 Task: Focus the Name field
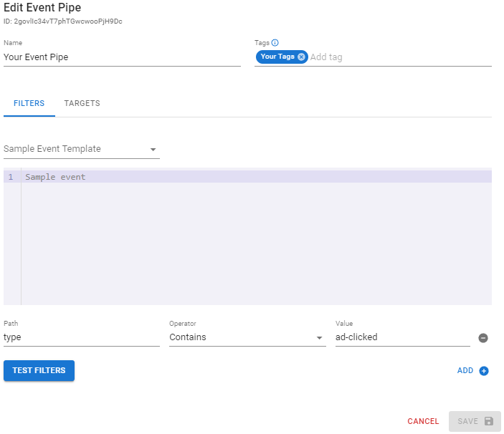(122, 57)
